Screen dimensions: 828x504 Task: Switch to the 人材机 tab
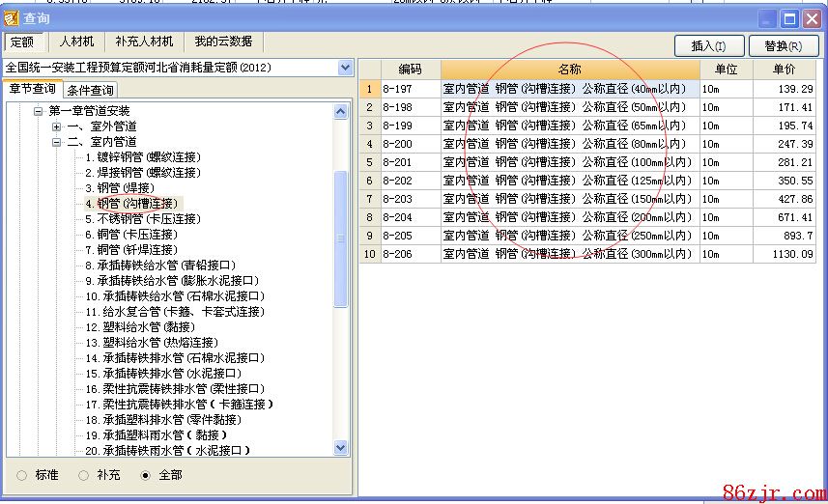[76, 42]
